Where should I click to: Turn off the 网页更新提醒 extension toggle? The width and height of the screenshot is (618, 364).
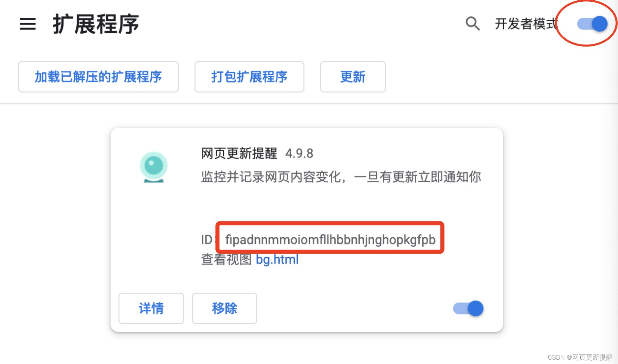[x=468, y=308]
